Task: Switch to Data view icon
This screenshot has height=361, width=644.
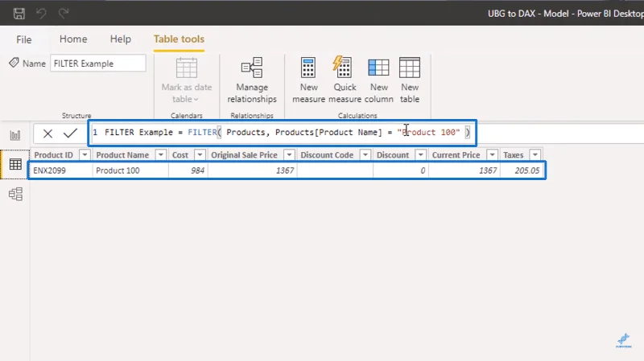Action: [x=15, y=164]
